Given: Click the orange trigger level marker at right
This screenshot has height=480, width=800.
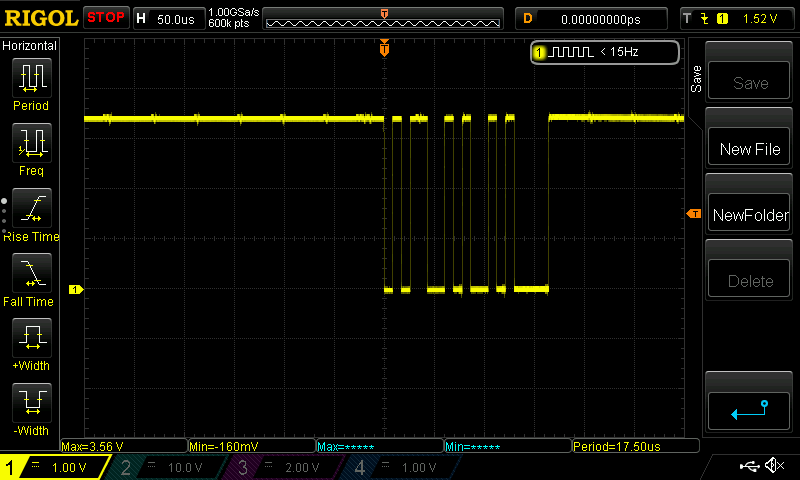Looking at the screenshot, I should (694, 214).
